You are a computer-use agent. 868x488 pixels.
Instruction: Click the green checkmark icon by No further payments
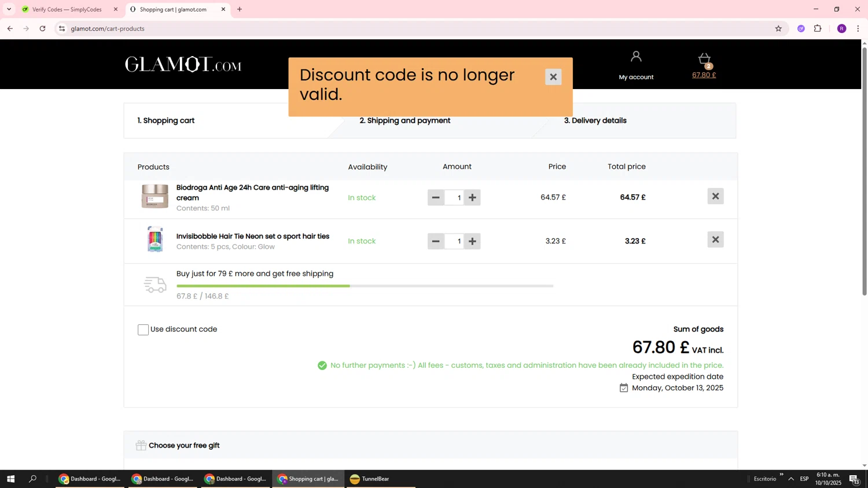click(322, 365)
